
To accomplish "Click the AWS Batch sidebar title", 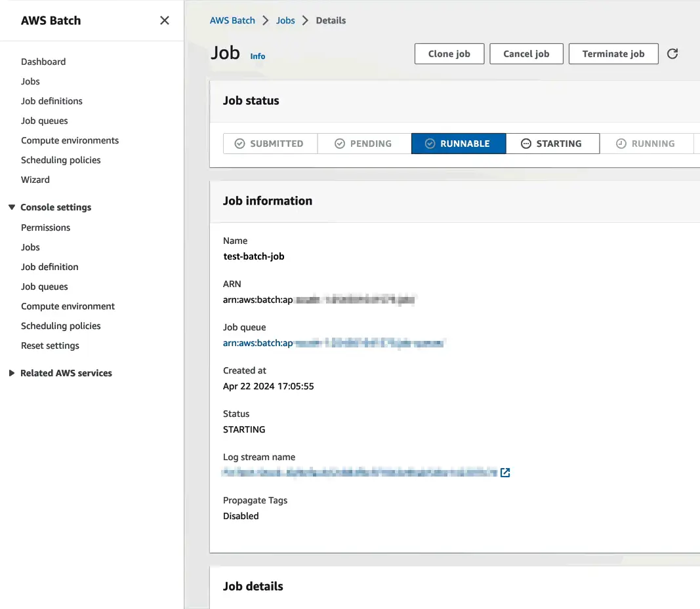I will click(51, 20).
